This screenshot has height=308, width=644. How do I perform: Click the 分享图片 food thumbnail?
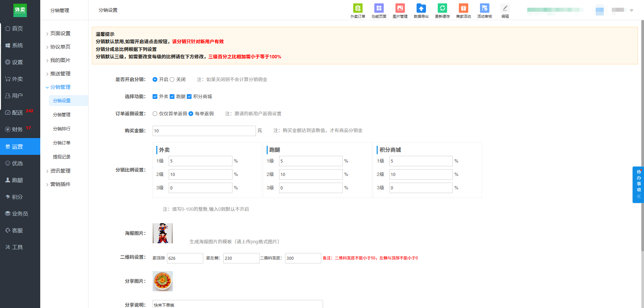tap(163, 281)
